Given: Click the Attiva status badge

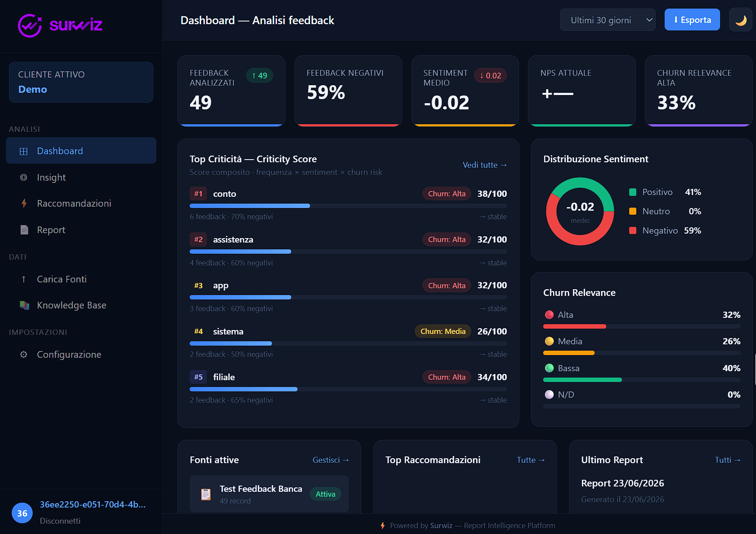Looking at the screenshot, I should [325, 494].
